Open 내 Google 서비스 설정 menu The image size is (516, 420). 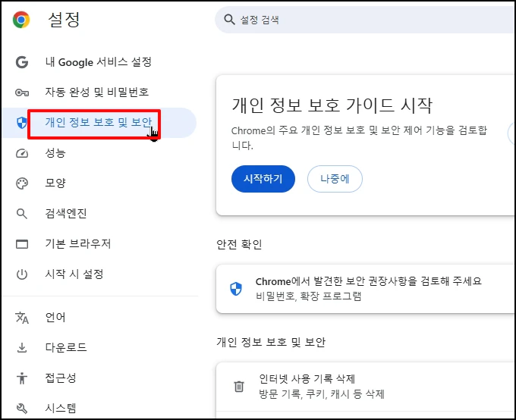(x=99, y=62)
